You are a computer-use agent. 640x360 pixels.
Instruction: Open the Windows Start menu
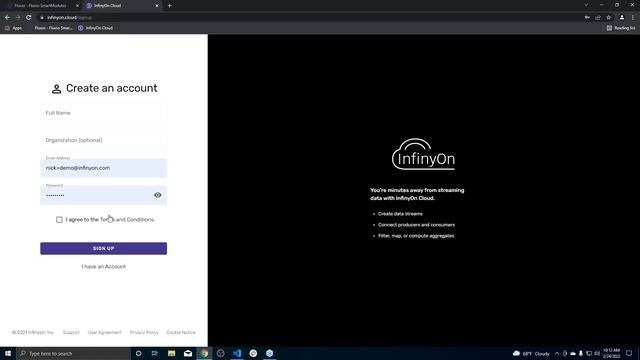8,353
